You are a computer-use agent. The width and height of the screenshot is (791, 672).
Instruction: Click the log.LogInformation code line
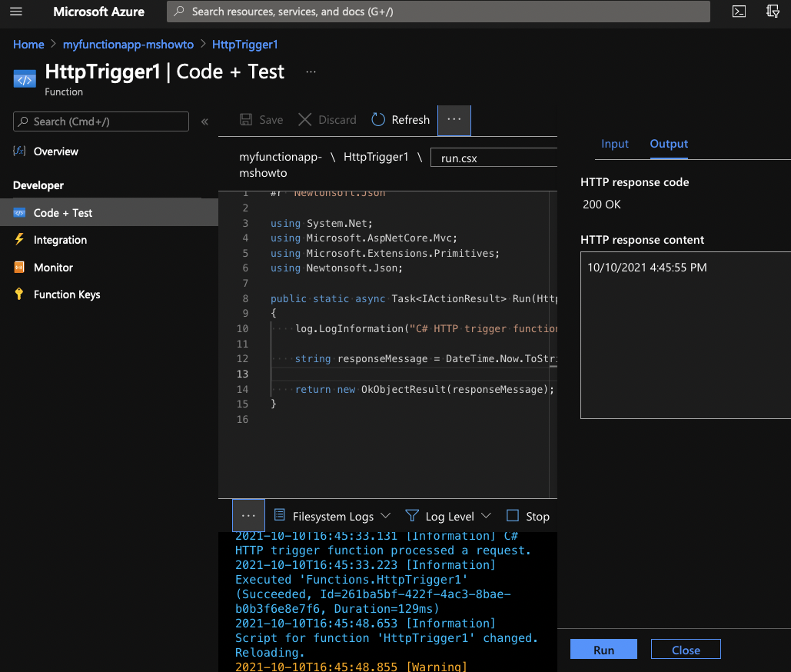coord(426,328)
